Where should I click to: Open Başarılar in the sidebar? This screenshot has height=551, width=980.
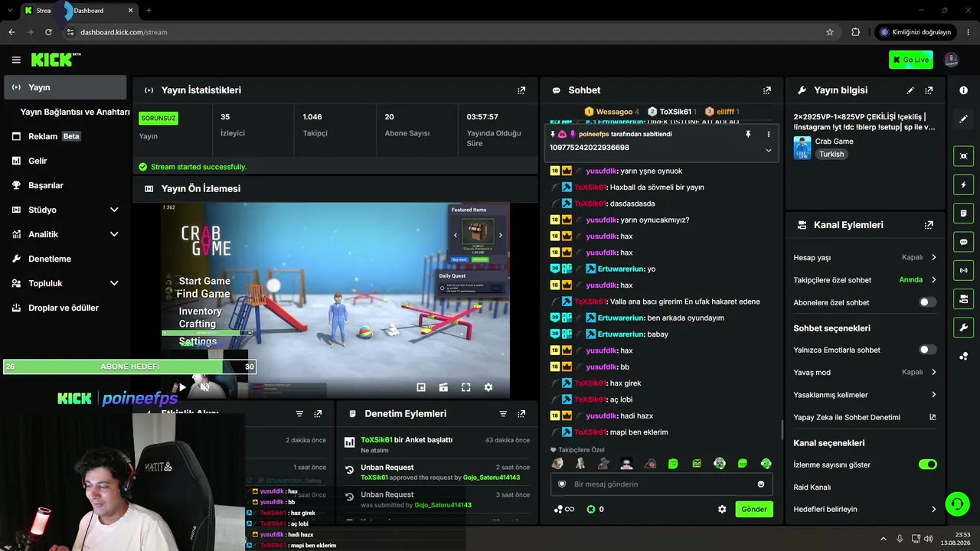(x=65, y=185)
